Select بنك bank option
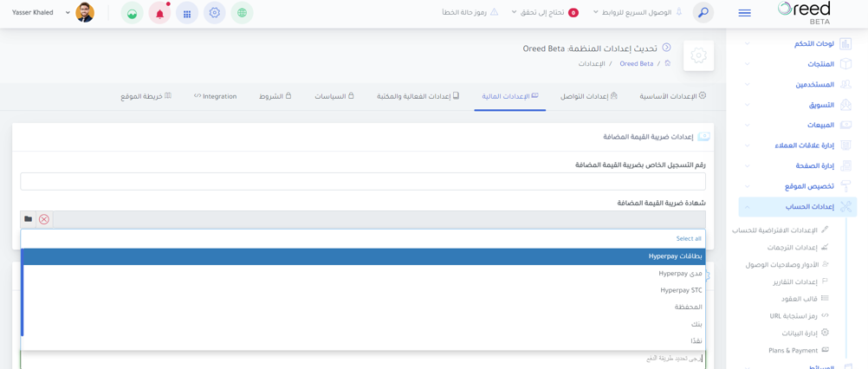 (363, 324)
